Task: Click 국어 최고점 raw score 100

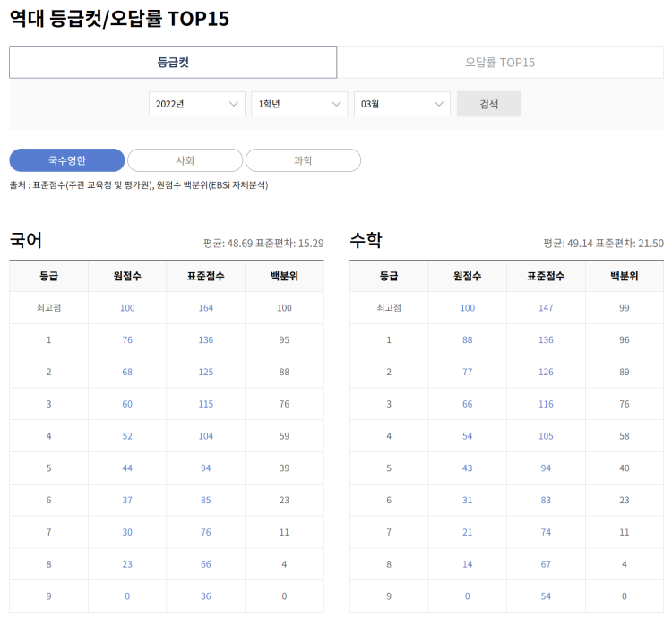Action: click(127, 307)
